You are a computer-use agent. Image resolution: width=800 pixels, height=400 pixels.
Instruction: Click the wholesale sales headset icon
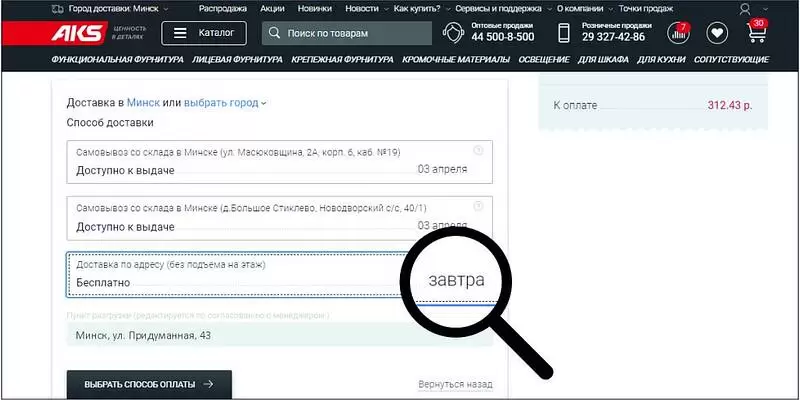pyautogui.click(x=453, y=33)
